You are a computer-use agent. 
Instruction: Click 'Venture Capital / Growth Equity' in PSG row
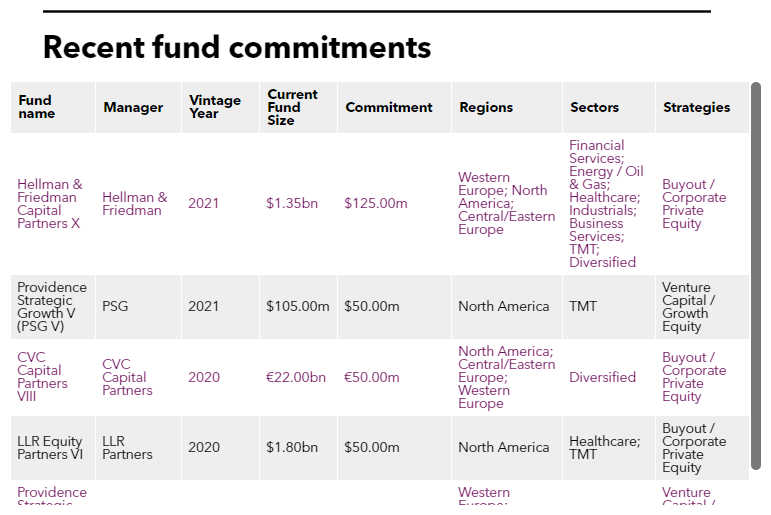click(688, 306)
